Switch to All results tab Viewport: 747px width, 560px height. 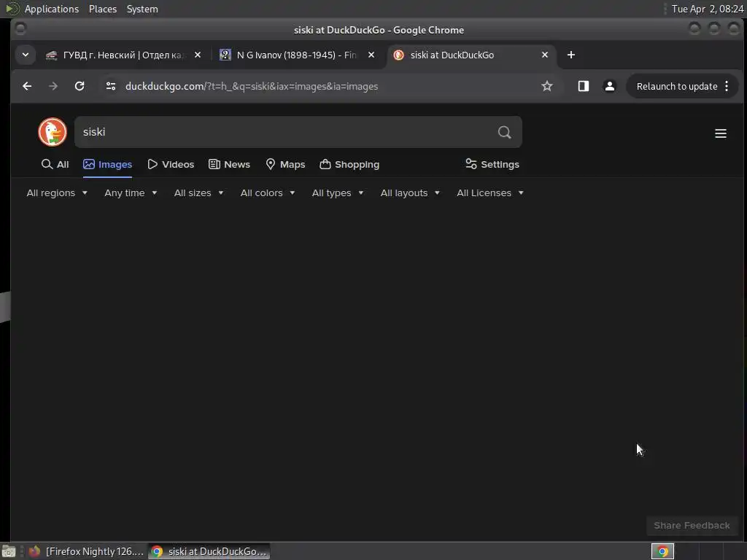(x=55, y=164)
